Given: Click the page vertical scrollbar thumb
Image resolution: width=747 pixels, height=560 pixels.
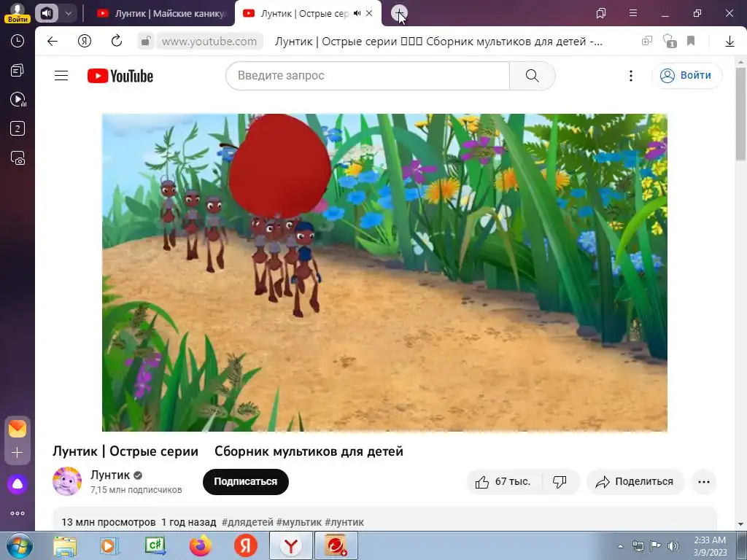Looking at the screenshot, I should point(740,113).
